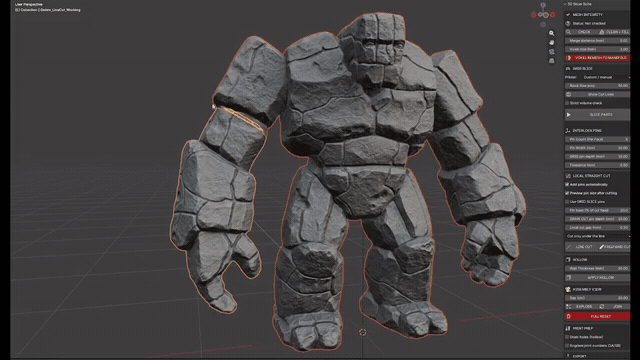Adjust the Wall Thickness slider field
The width and height of the screenshot is (640, 360).
click(597, 269)
